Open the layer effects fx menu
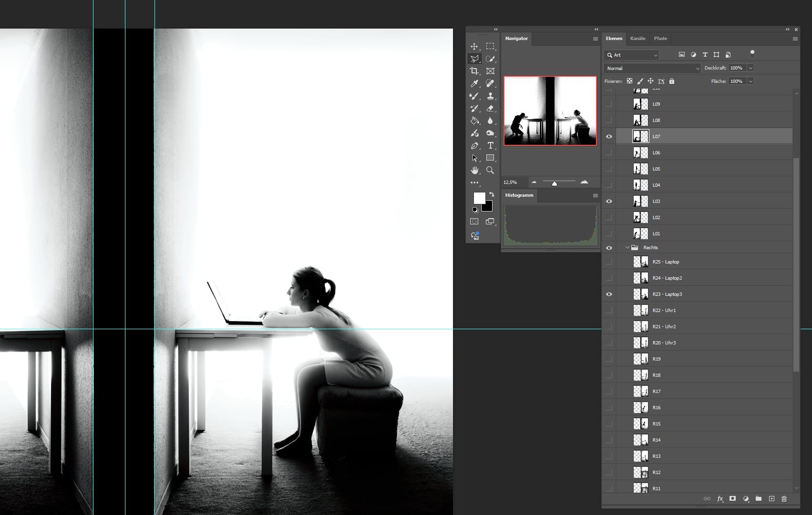Image resolution: width=812 pixels, height=515 pixels. coord(720,499)
